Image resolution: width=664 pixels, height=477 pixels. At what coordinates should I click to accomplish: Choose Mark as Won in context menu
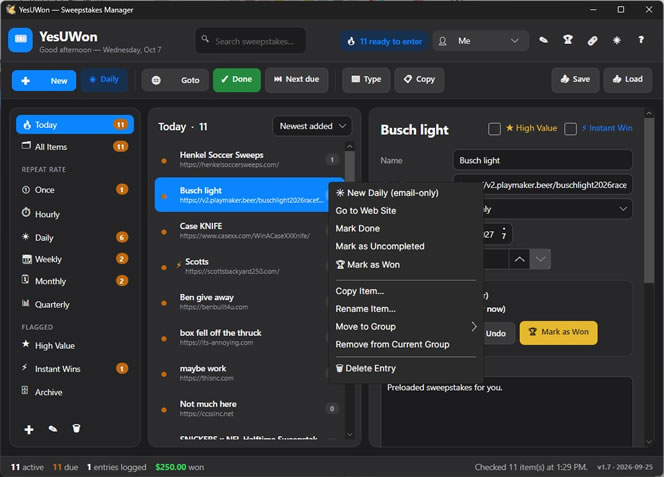[406, 264]
